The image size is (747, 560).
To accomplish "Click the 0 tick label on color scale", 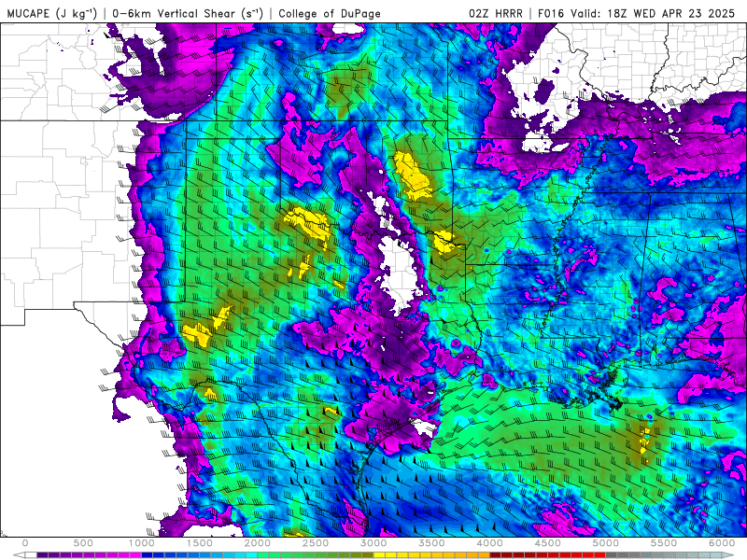I will pos(25,543).
